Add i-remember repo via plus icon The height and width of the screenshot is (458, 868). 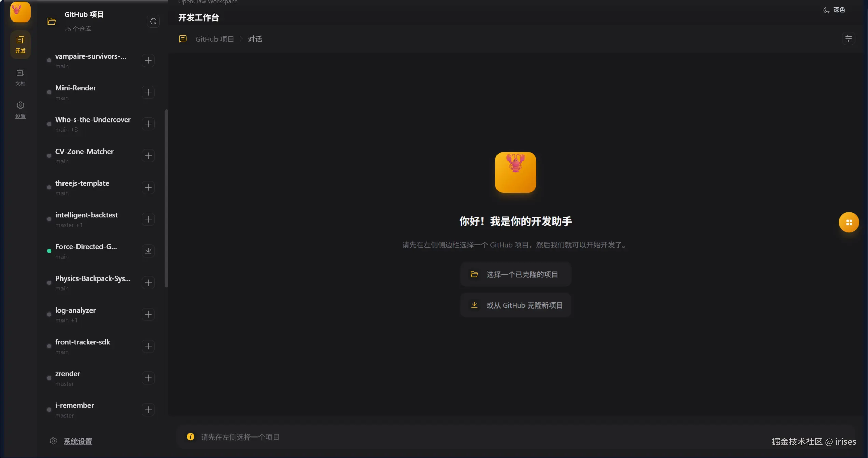[x=148, y=410]
